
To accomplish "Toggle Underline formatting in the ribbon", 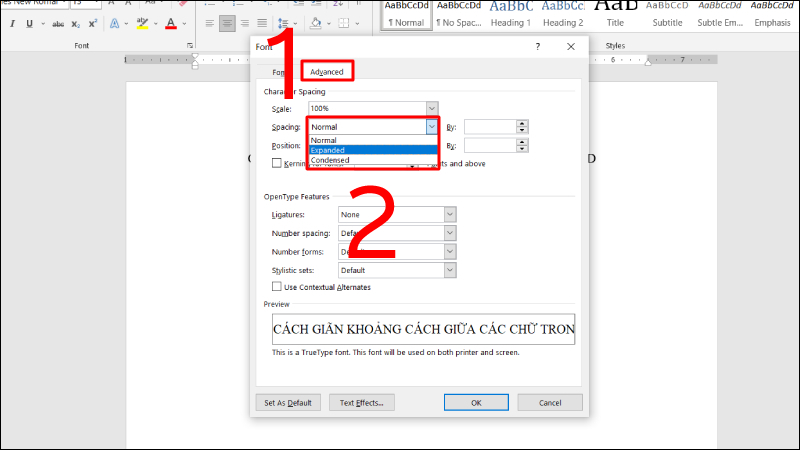I will tap(30, 23).
